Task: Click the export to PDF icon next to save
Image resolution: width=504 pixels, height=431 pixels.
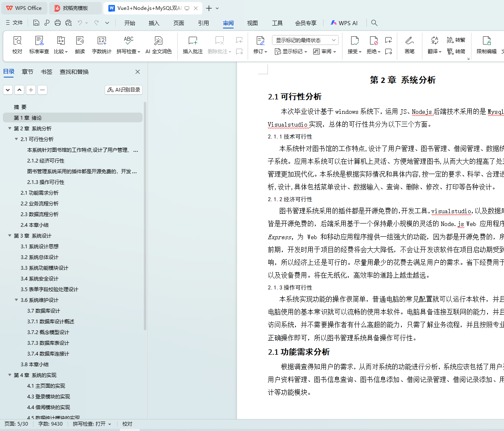Action: pos(47,23)
